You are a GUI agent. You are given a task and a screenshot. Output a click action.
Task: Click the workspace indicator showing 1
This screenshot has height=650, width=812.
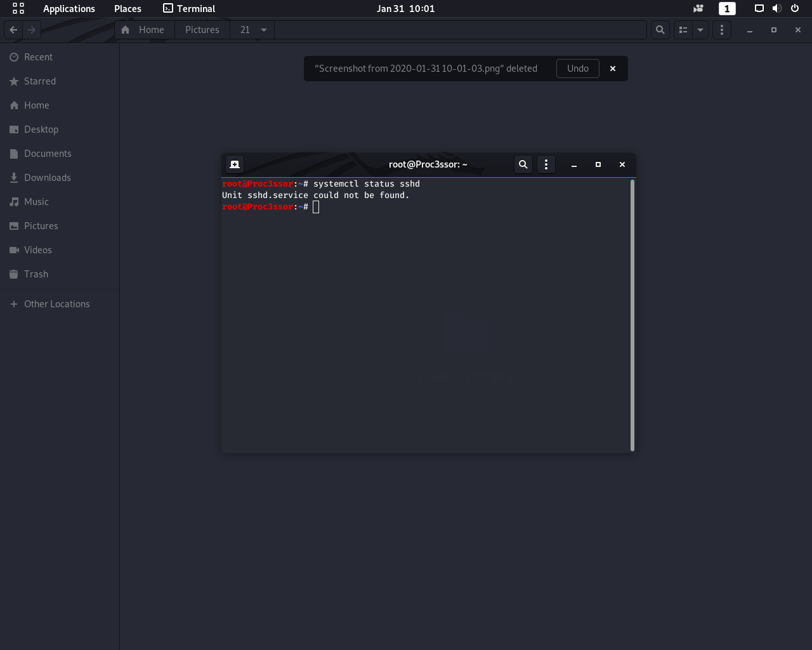point(727,8)
